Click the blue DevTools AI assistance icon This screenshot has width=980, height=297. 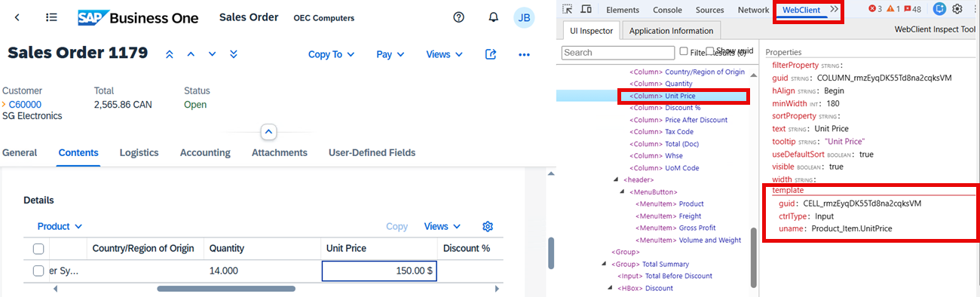tap(939, 9)
